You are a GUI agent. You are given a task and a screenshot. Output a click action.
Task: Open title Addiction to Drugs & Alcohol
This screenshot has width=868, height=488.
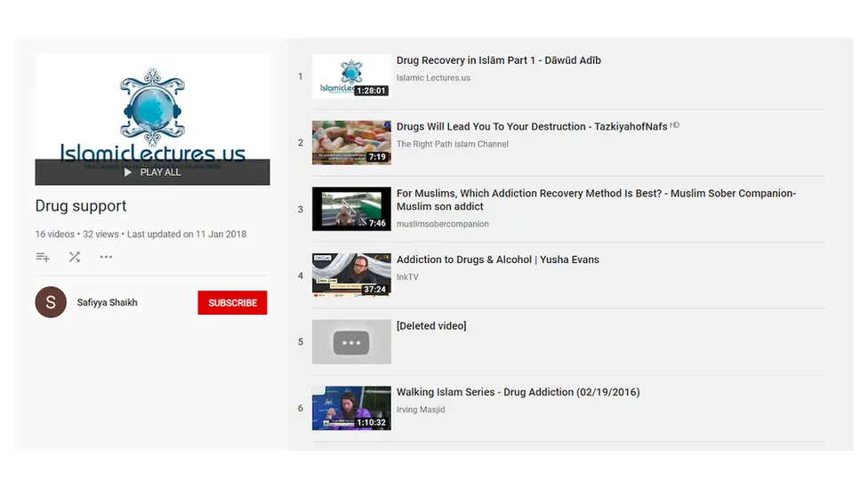click(498, 260)
